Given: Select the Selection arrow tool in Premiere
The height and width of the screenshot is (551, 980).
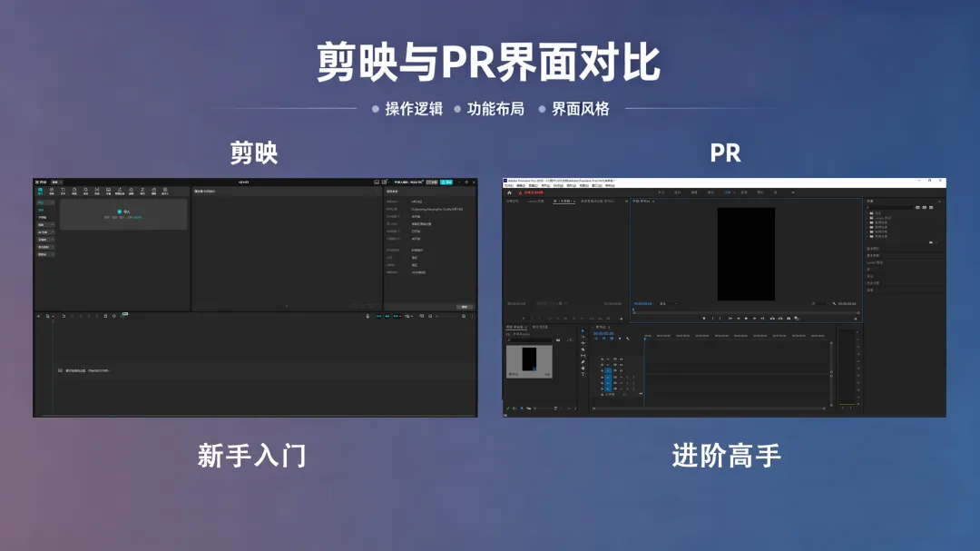Looking at the screenshot, I should [x=583, y=330].
